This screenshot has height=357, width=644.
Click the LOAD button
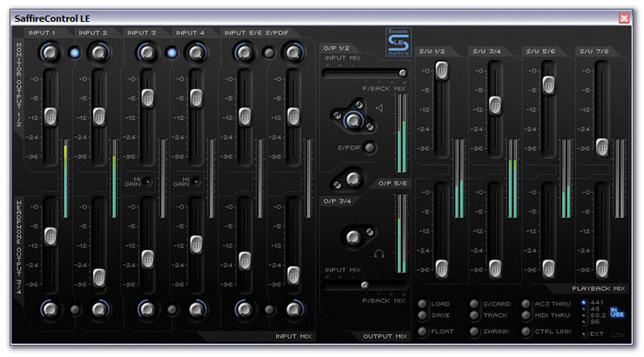click(421, 304)
